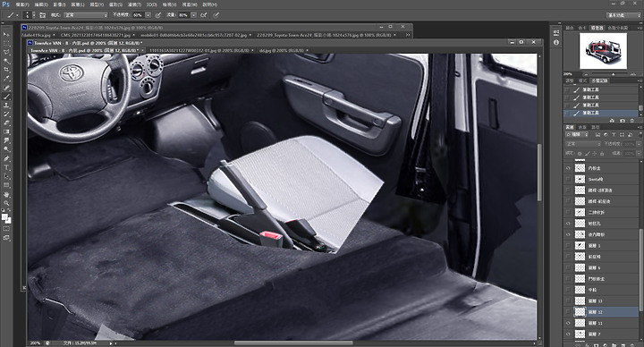Select the Crop tool
644x347 pixels.
6,70
